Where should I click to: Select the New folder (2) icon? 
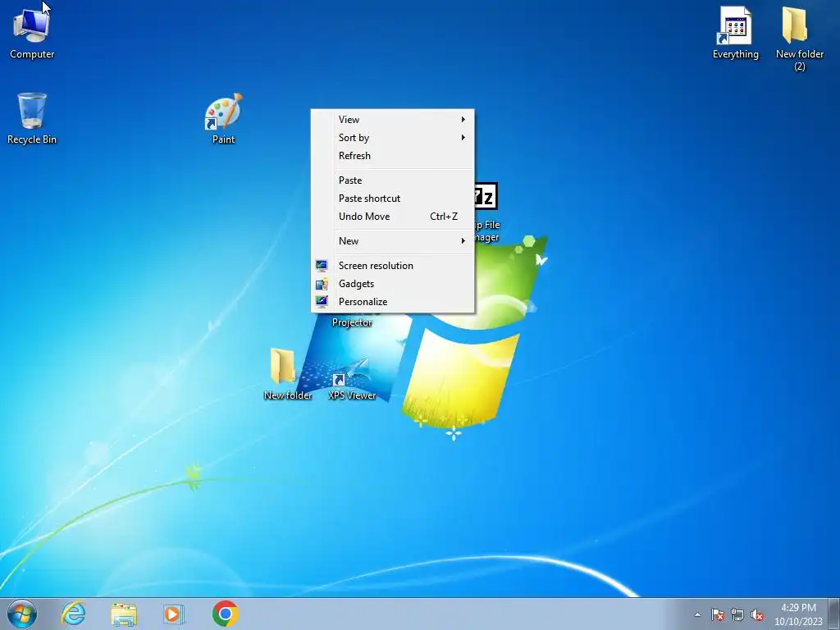pyautogui.click(x=799, y=39)
